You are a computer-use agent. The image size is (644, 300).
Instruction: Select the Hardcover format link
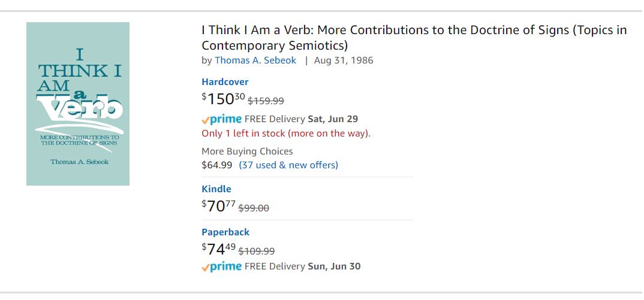point(225,81)
